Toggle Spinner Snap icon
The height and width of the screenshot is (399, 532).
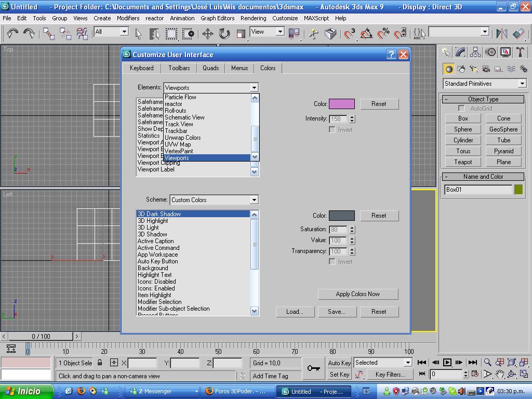(400, 34)
